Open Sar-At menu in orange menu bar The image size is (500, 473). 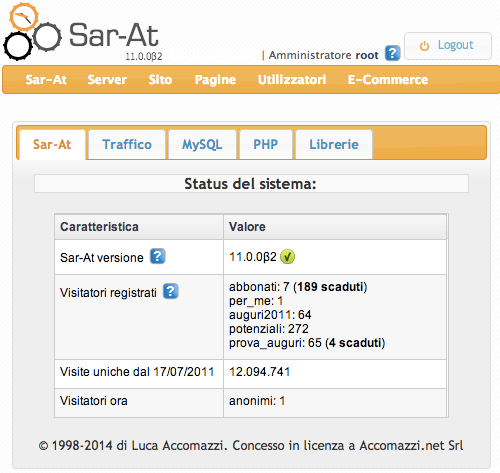pos(46,80)
